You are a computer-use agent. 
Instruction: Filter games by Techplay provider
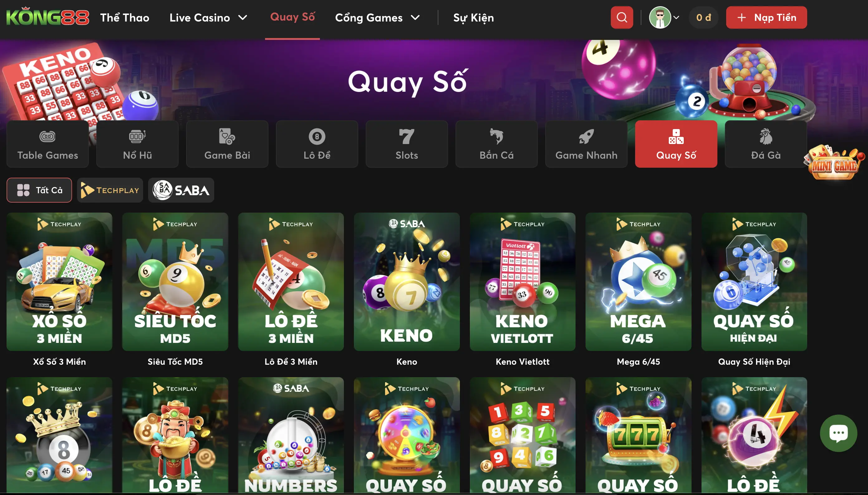[110, 190]
